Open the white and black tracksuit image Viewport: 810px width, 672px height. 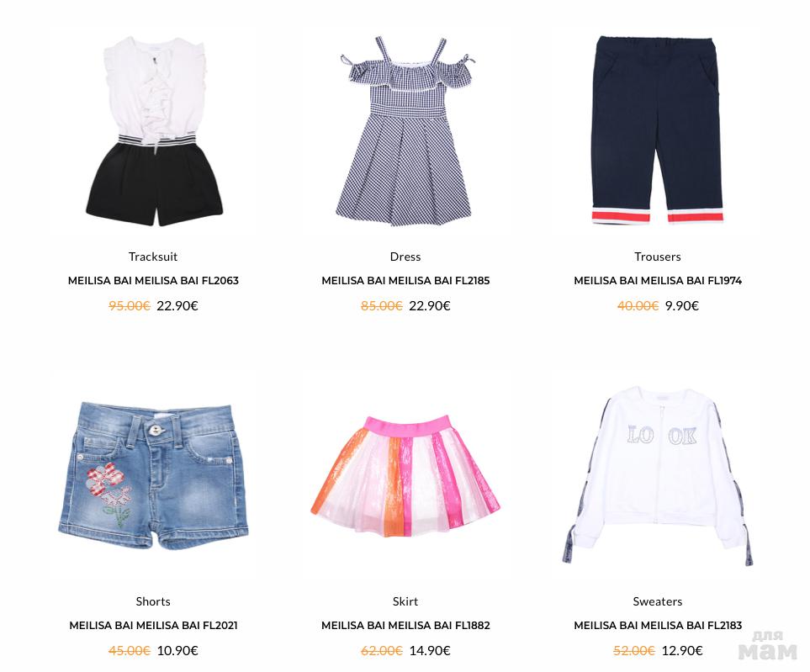click(x=154, y=131)
